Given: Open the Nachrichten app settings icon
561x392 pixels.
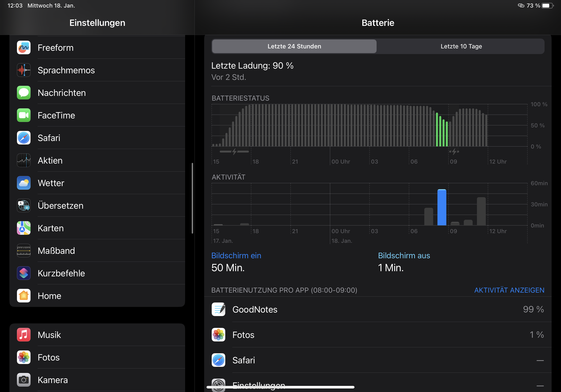Looking at the screenshot, I should (x=24, y=93).
